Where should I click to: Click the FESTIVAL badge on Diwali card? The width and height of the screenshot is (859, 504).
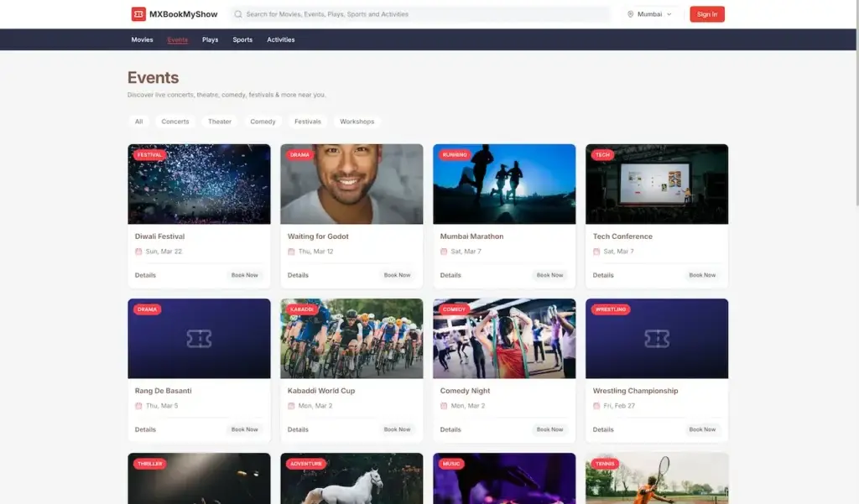point(149,155)
